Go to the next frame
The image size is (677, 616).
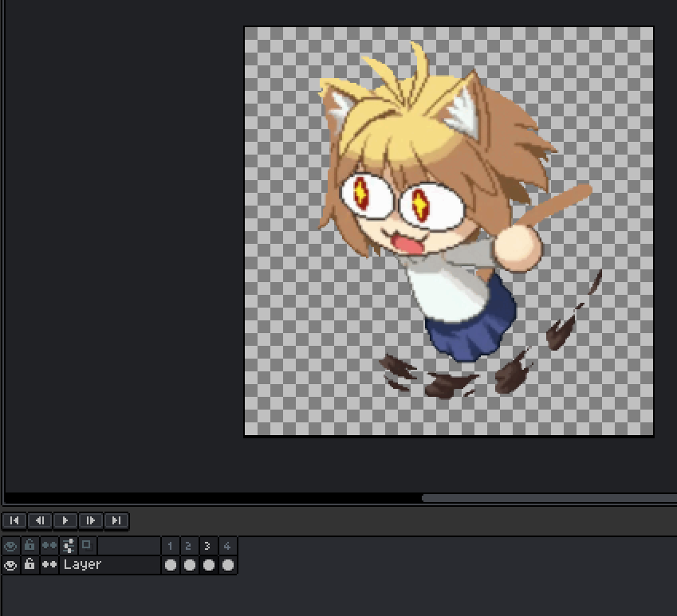point(91,520)
